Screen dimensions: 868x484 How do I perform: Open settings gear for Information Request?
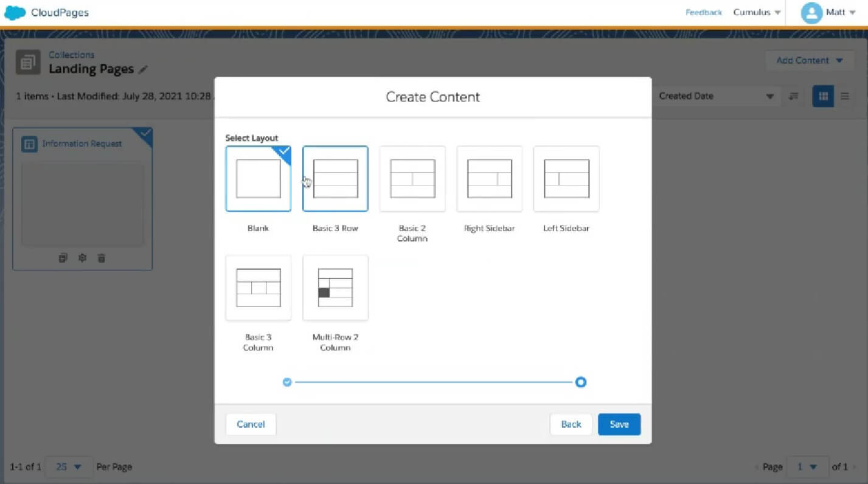[82, 258]
